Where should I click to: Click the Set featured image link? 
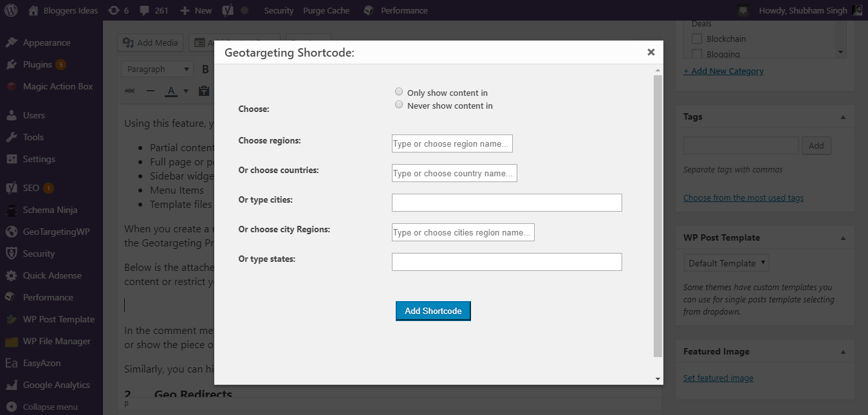pyautogui.click(x=718, y=378)
